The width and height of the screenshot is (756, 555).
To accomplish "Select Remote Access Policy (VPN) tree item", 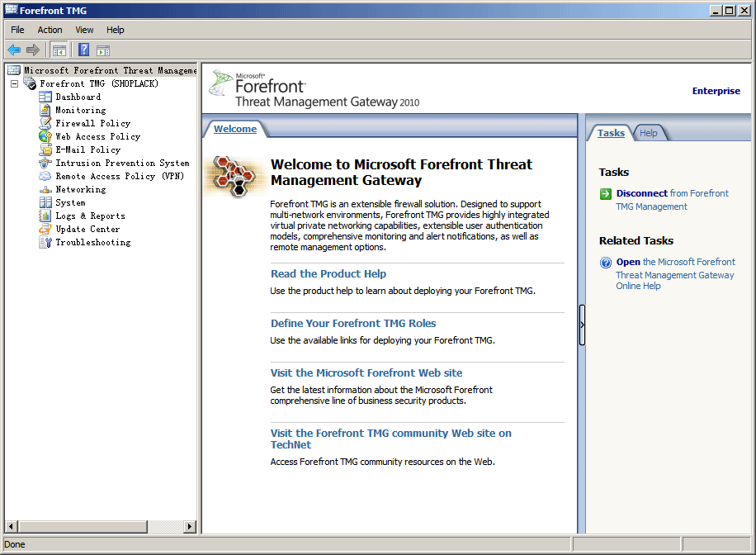I will pyautogui.click(x=120, y=176).
